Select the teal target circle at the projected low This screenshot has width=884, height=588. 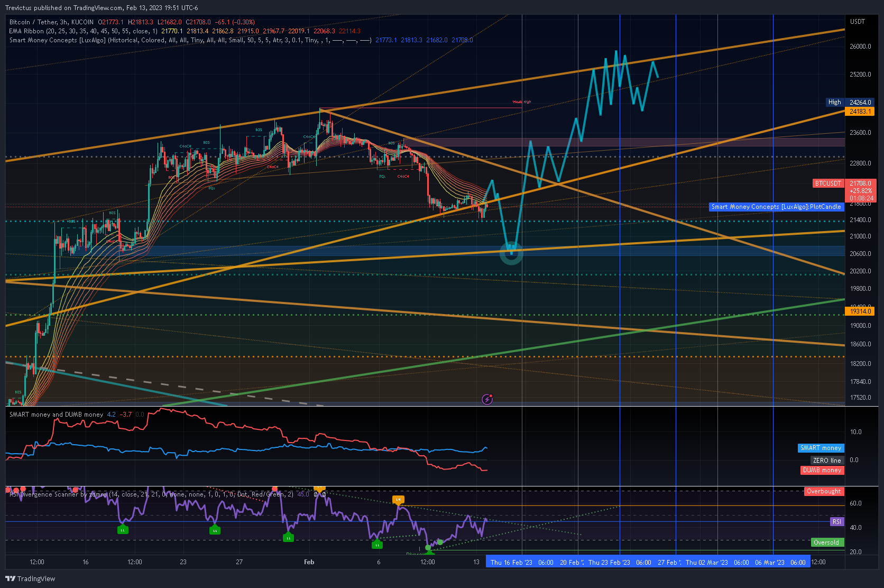[511, 253]
